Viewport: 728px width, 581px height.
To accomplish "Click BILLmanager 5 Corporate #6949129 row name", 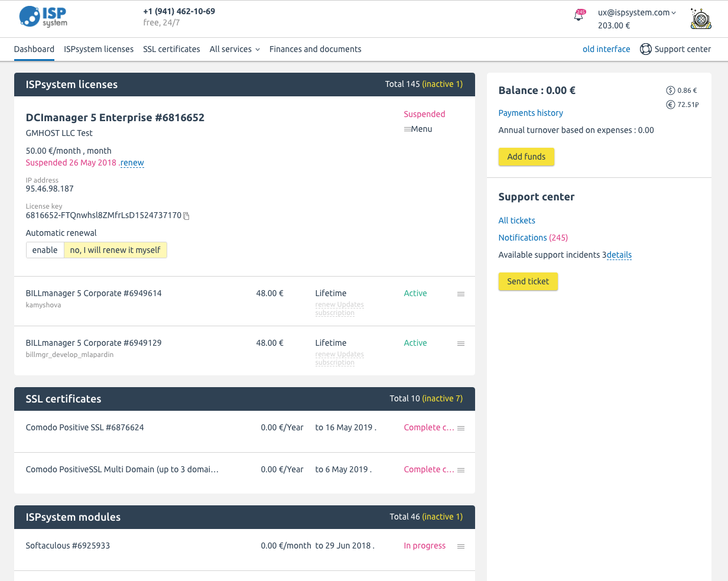I will (94, 343).
